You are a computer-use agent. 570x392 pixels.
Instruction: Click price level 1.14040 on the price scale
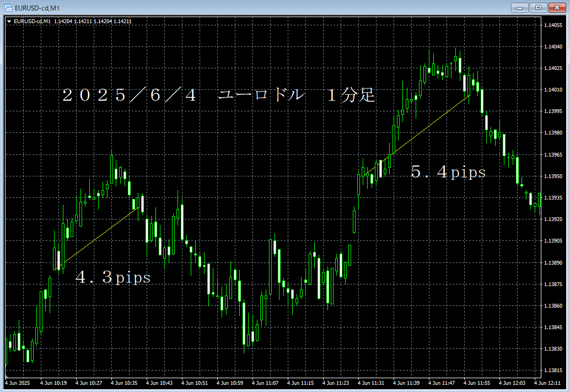pos(553,46)
